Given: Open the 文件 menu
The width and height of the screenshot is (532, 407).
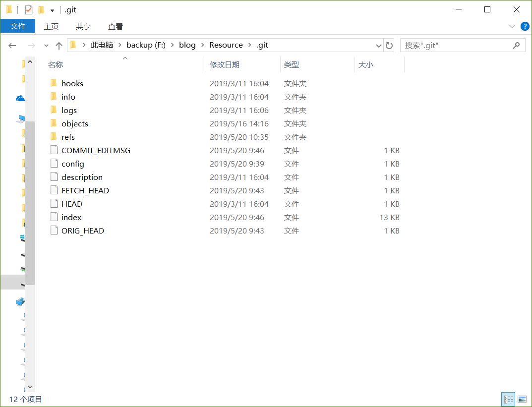Looking at the screenshot, I should tap(18, 26).
